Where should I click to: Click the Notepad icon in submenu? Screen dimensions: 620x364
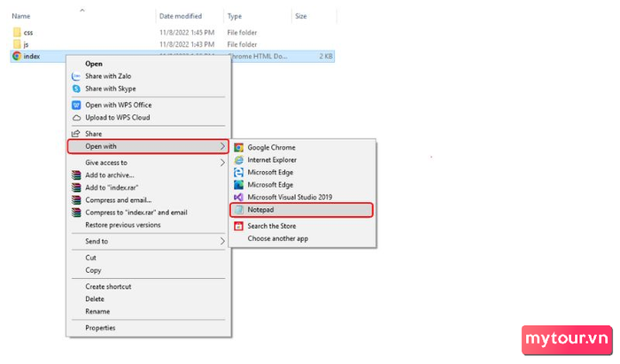238,210
